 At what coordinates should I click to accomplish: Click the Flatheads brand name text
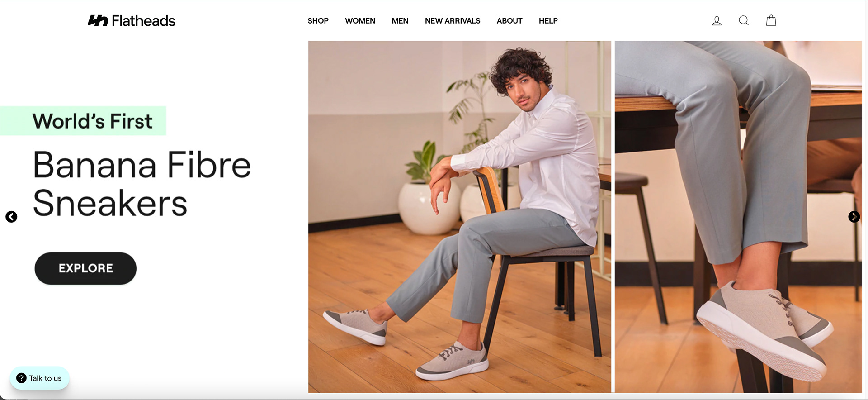(x=143, y=21)
